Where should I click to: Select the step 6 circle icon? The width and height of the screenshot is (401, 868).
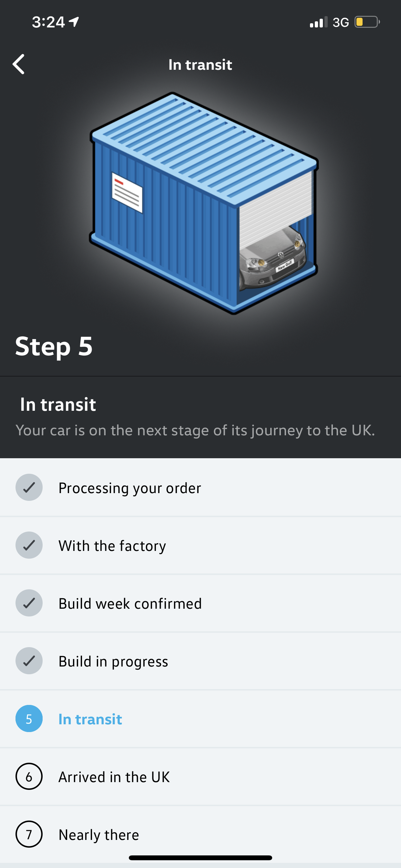[29, 777]
